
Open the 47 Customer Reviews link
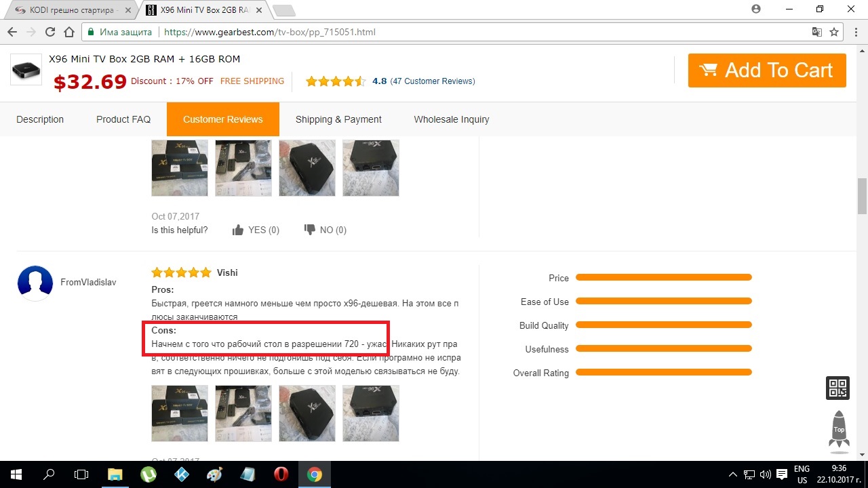tap(433, 81)
